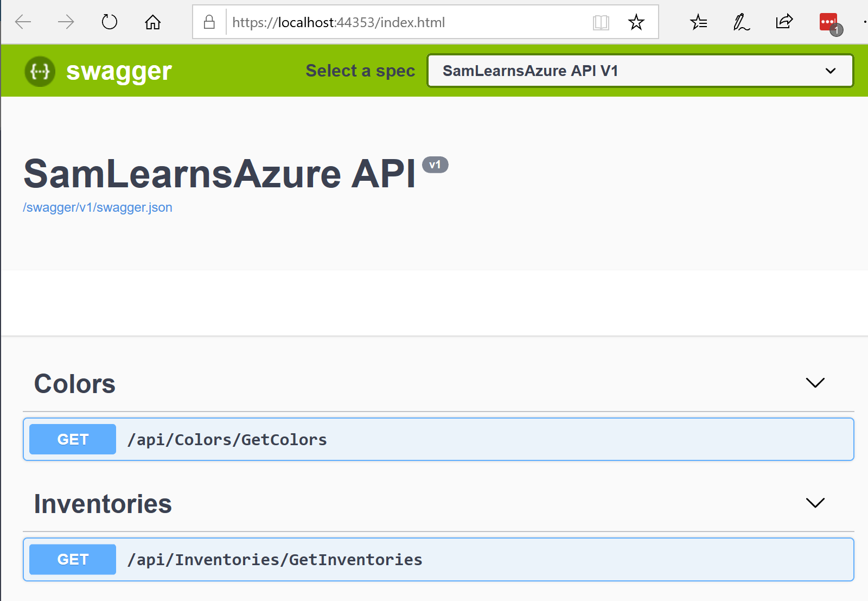Click the red extension icon with badge
This screenshot has height=601, width=868.
(x=829, y=23)
